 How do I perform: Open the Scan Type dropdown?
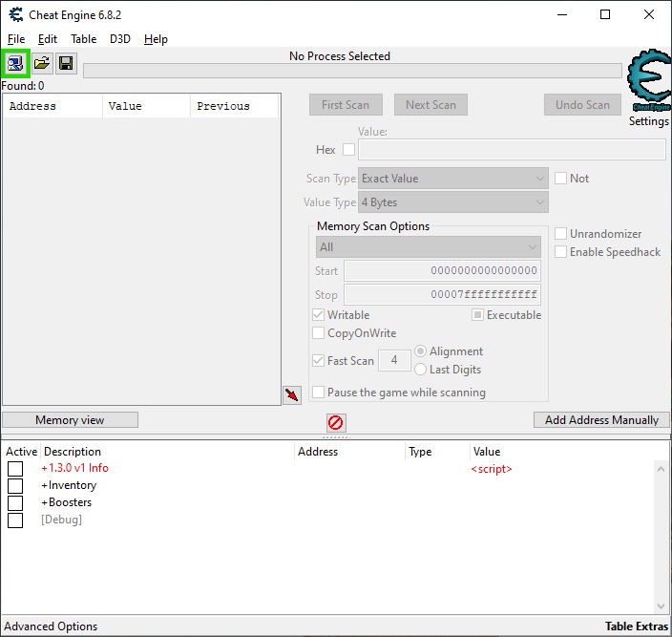453,179
